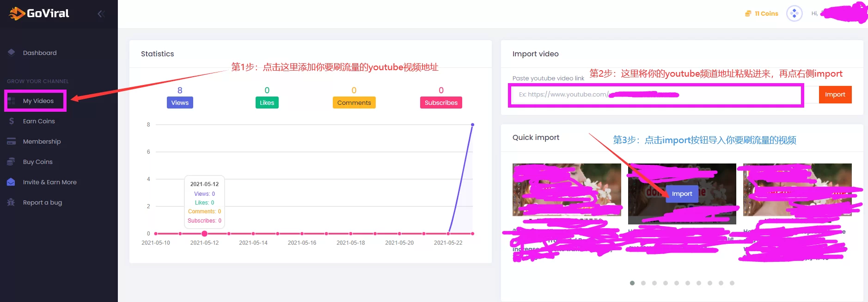Click the Quick import heading
868x302 pixels.
pos(536,138)
